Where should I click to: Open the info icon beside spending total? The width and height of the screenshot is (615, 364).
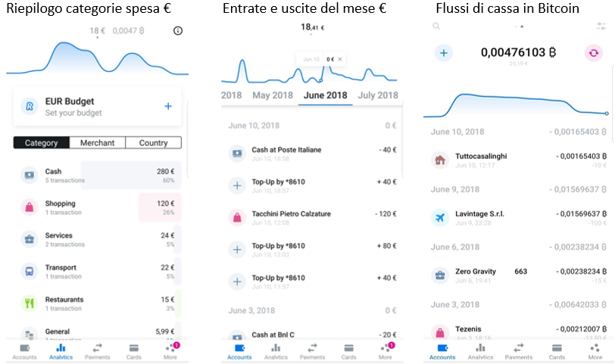178,30
